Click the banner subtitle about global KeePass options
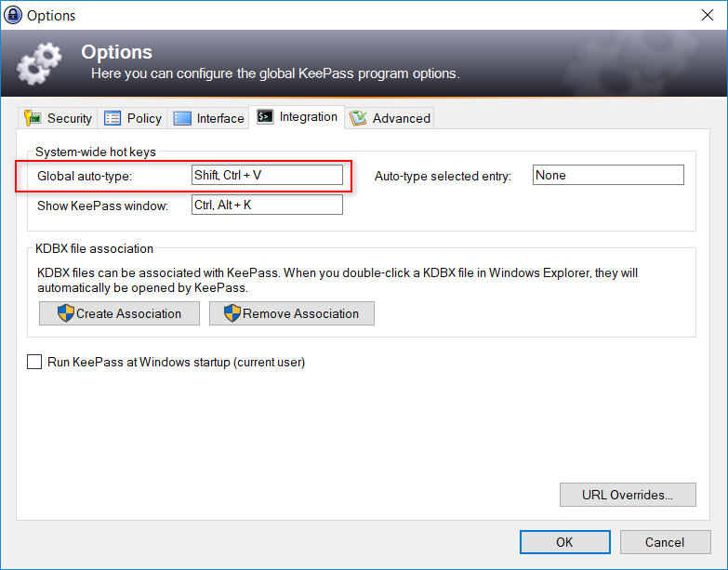The image size is (728, 570). pos(275,73)
